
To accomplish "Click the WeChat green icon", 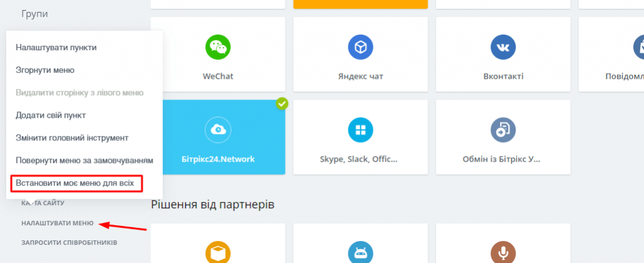I will pyautogui.click(x=218, y=47).
